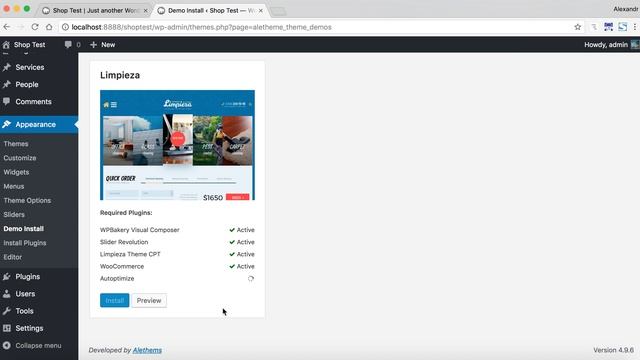Open Shop Test site home in admin bar
The height and width of the screenshot is (360, 640).
[x=24, y=44]
